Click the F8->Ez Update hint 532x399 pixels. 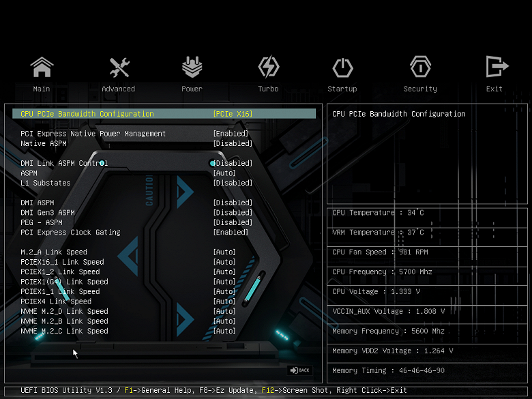[x=228, y=390]
